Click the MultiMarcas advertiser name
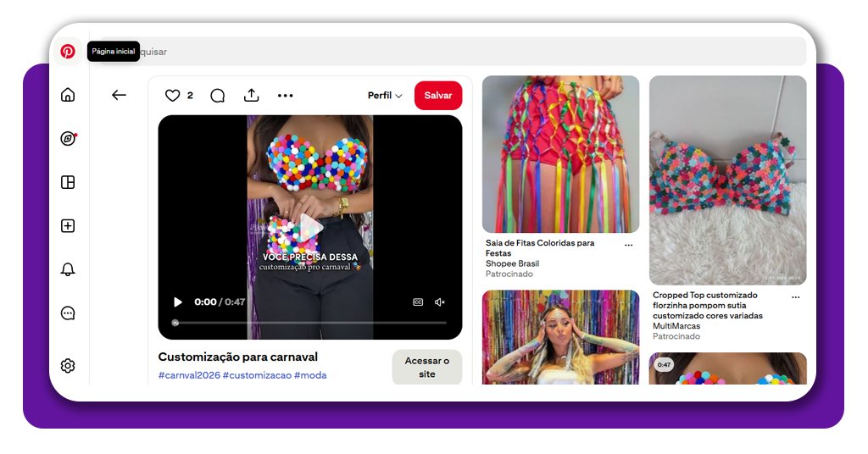868x454 pixels. 676,326
